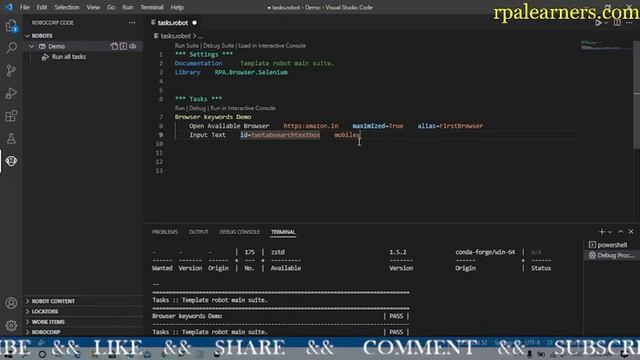The height and width of the screenshot is (360, 640).
Task: Open the Extensions view
Action: (11, 116)
